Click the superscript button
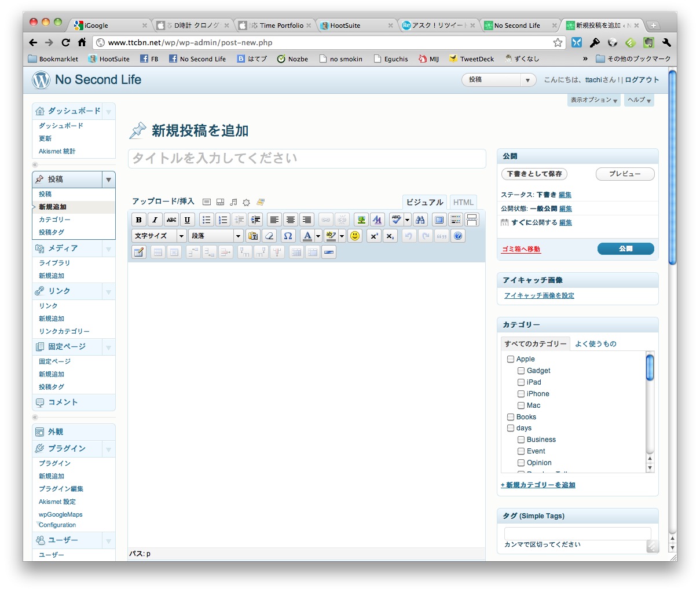The height and width of the screenshot is (596, 700). click(374, 236)
